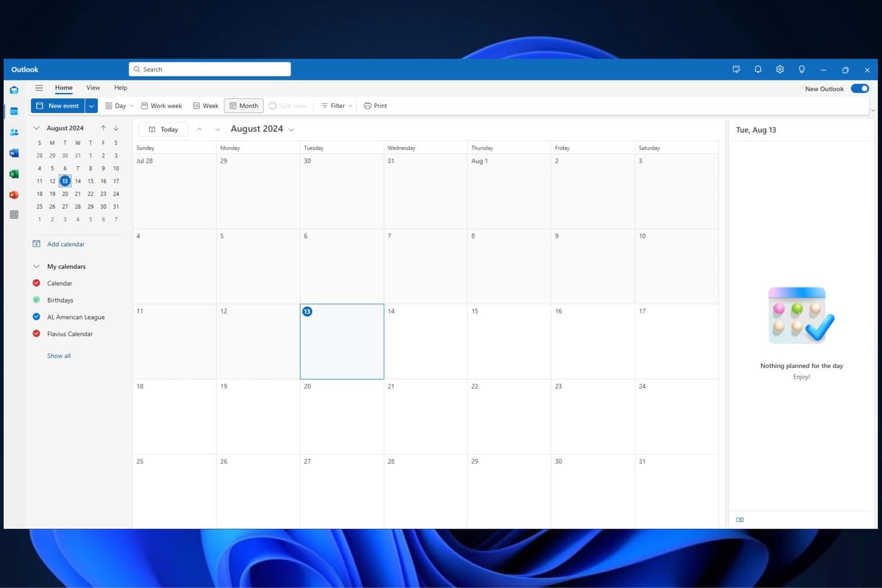Image resolution: width=882 pixels, height=588 pixels.
Task: Open the New event dropdown arrow
Action: click(91, 106)
